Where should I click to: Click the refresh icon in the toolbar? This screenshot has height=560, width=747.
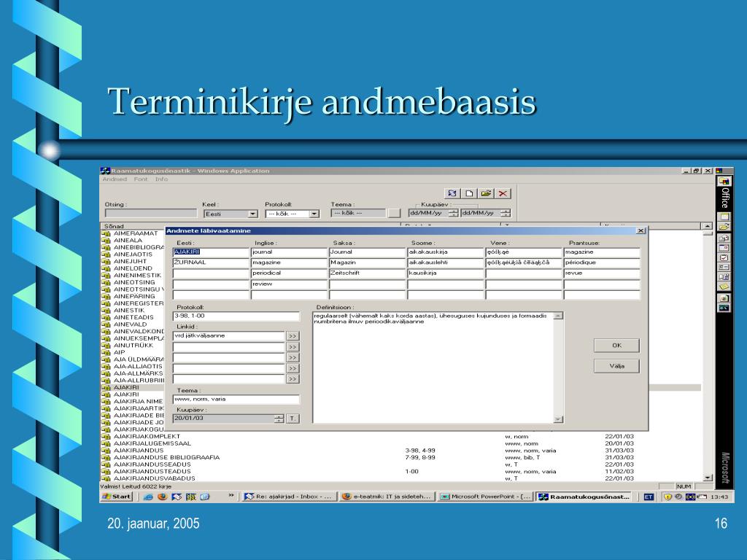[452, 193]
